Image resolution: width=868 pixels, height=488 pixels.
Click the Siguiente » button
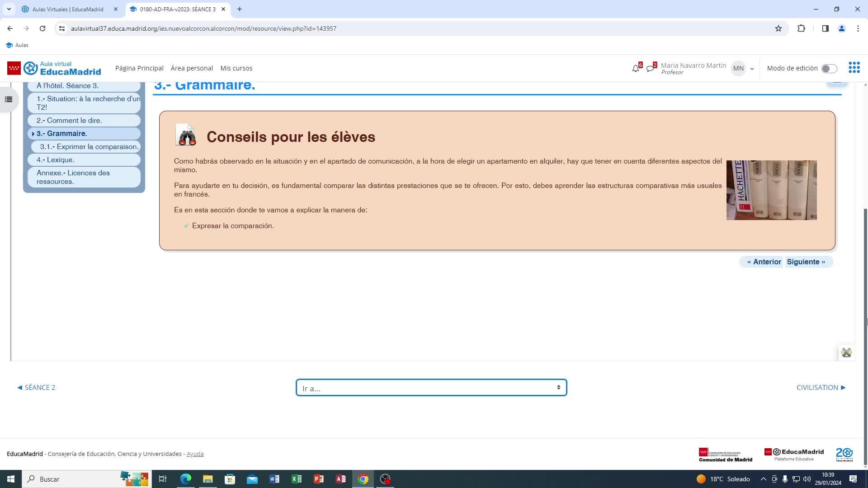coord(806,262)
